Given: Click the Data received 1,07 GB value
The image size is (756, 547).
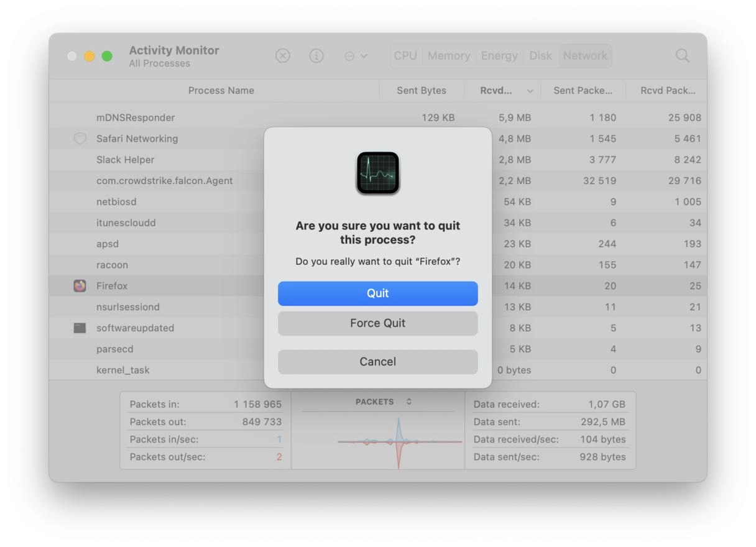Looking at the screenshot, I should [607, 404].
